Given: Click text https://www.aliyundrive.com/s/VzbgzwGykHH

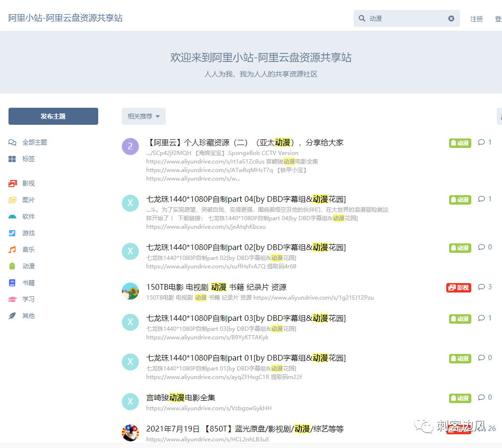Looking at the screenshot, I should (x=209, y=408).
